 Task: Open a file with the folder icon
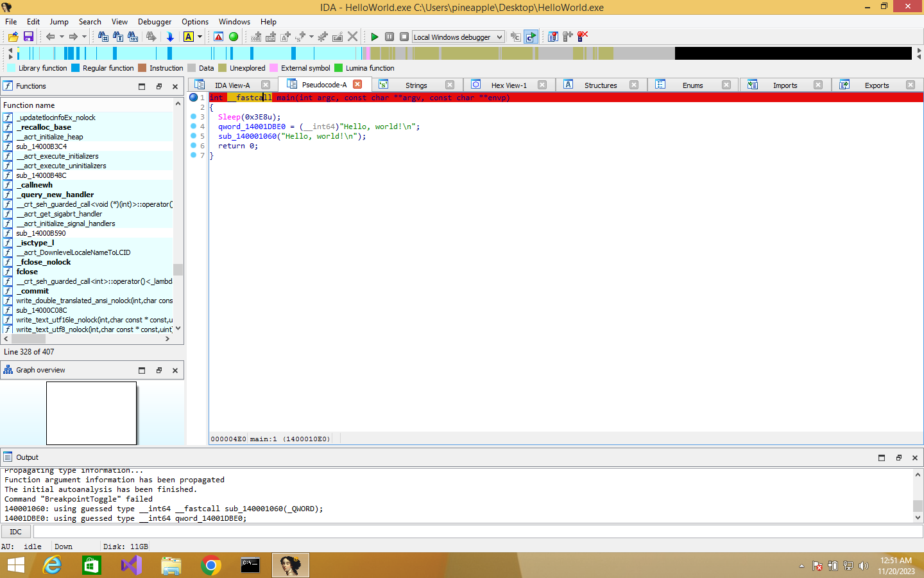point(13,37)
